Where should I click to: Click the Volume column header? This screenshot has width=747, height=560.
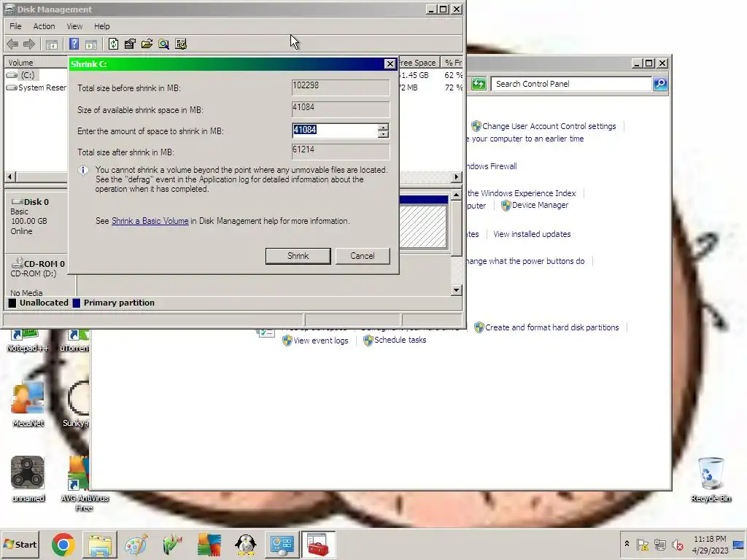point(36,63)
